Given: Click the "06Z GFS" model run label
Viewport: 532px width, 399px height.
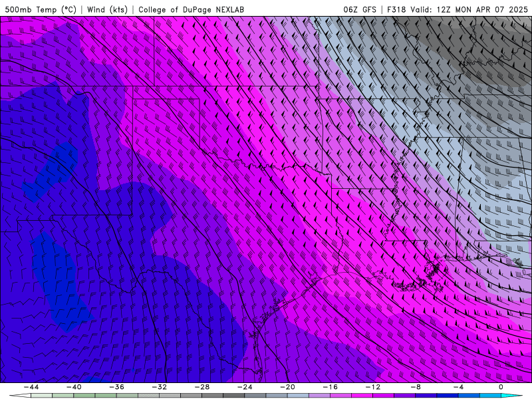Looking at the screenshot, I should point(360,9).
